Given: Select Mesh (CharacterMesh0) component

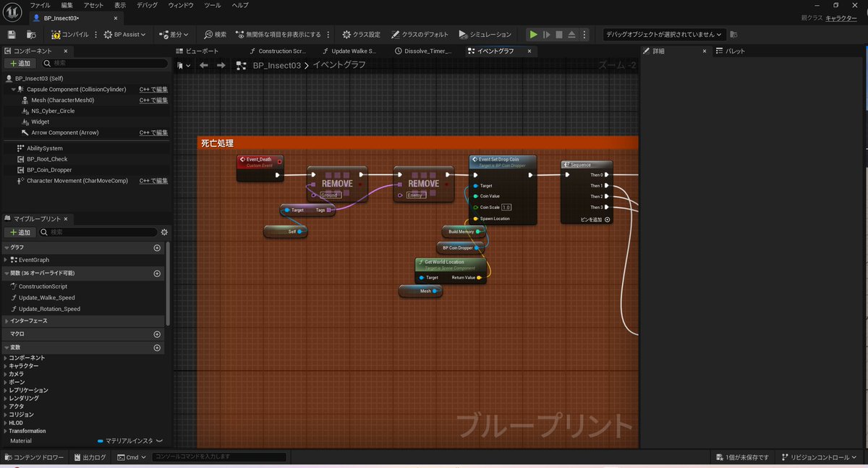Looking at the screenshot, I should pos(62,100).
